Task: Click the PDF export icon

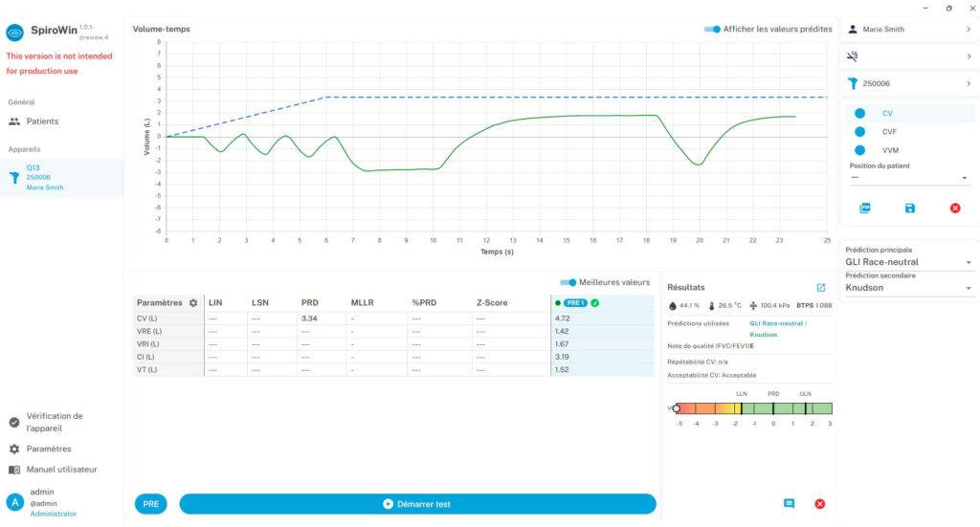Action: pyautogui.click(x=865, y=208)
